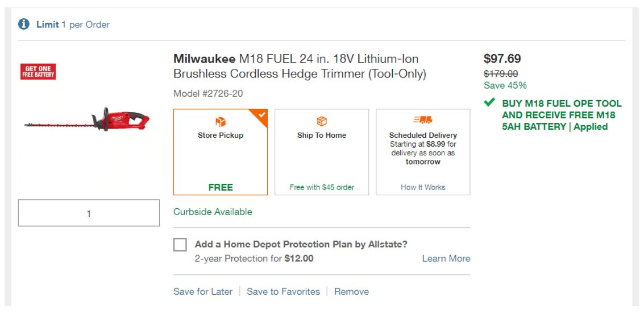
Task: Click the quantity field showing 1
Action: (89, 213)
